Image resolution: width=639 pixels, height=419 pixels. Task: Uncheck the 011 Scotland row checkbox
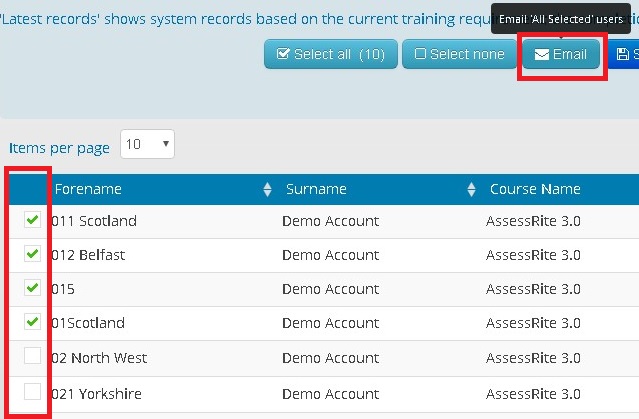33,221
